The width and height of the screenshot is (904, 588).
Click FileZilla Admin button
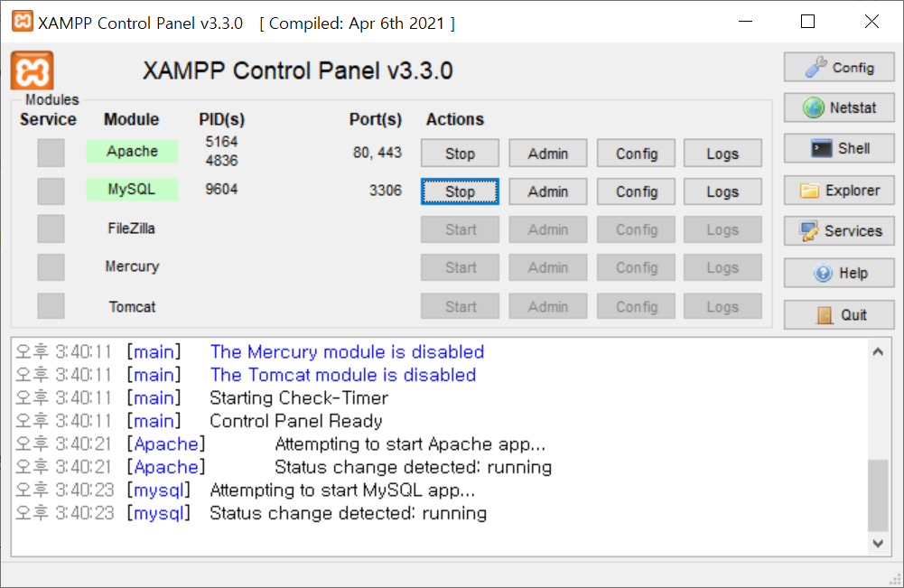click(x=547, y=229)
